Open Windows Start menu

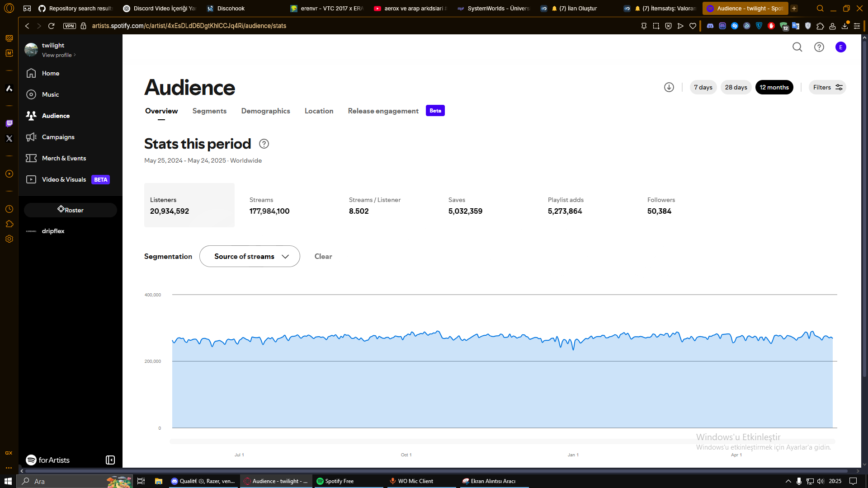point(8,481)
